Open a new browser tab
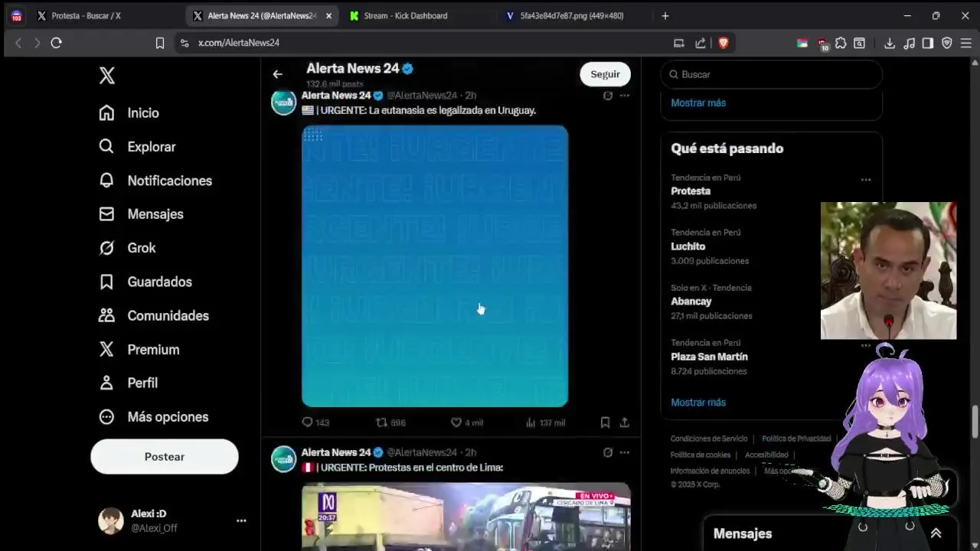 [x=665, y=15]
